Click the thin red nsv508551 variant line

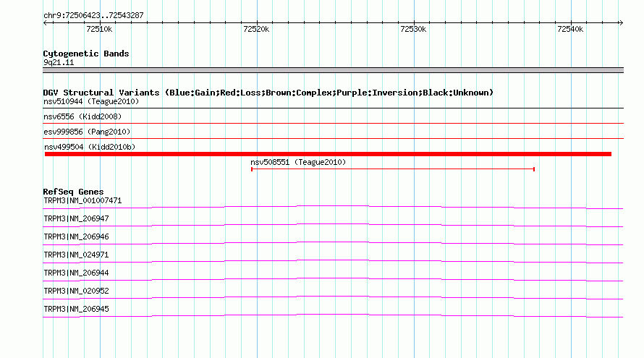click(393, 169)
